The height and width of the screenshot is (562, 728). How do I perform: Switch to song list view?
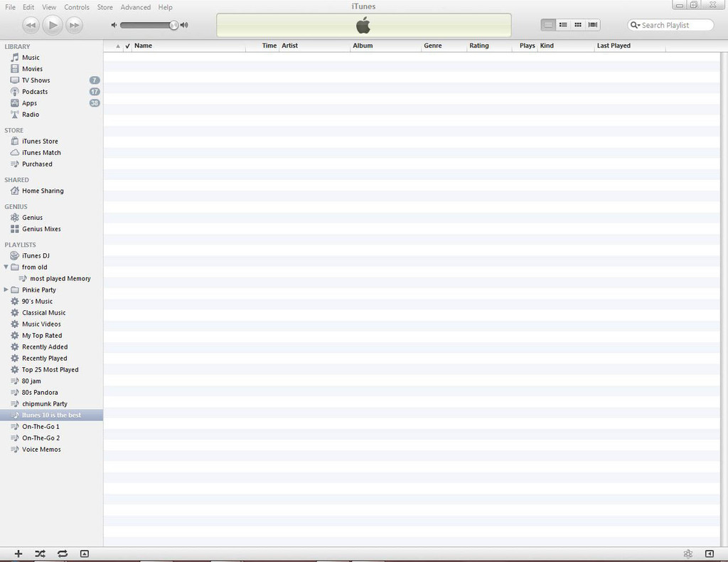click(548, 25)
